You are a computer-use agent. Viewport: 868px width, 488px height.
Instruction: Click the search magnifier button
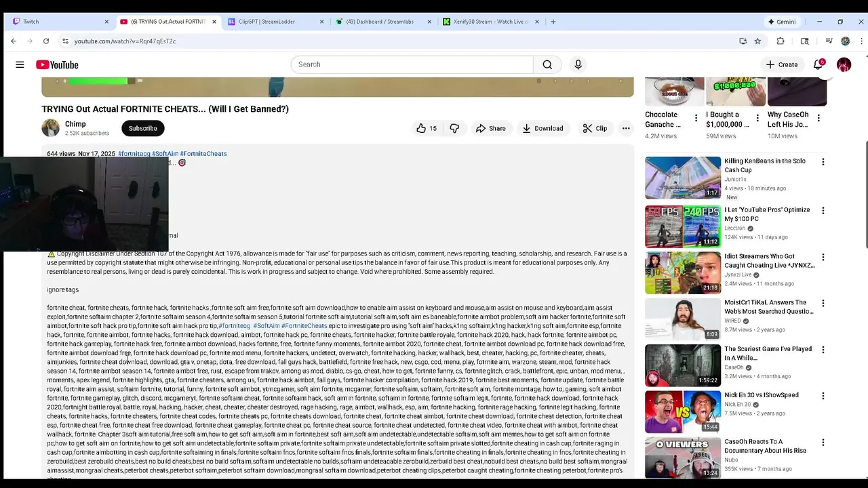[x=547, y=64]
